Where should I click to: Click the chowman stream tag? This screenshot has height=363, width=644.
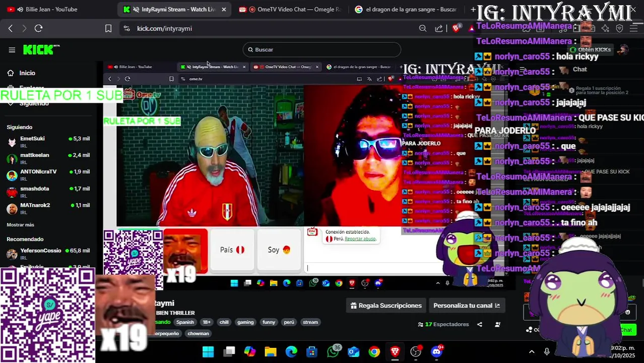198,333
